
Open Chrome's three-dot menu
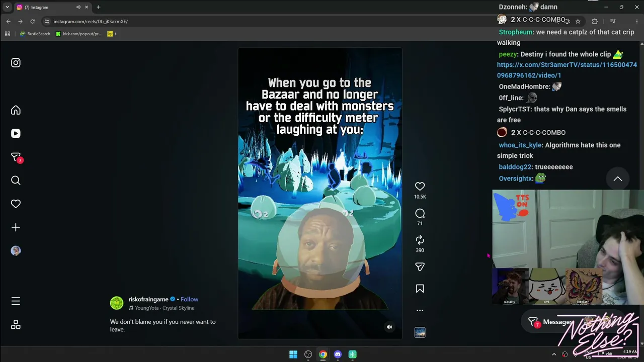(636, 21)
